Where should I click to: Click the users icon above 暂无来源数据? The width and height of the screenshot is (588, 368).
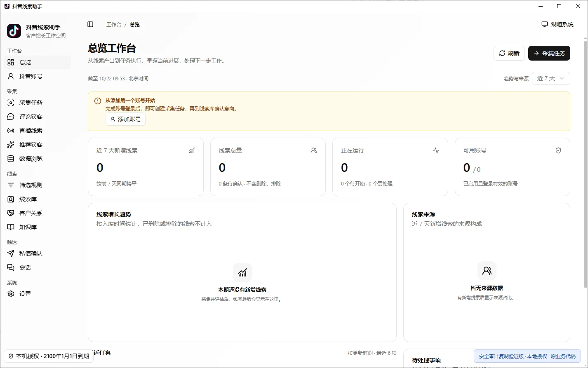pos(487,271)
